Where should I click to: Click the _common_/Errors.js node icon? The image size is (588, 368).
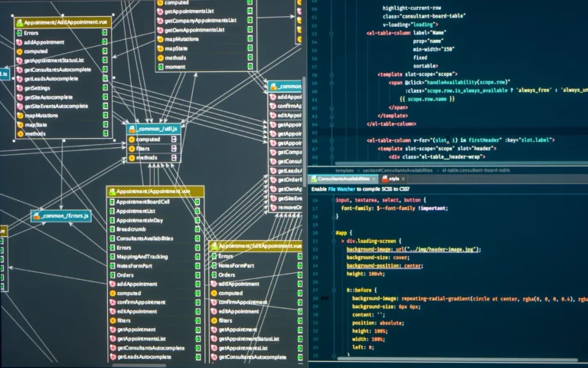pyautogui.click(x=37, y=216)
